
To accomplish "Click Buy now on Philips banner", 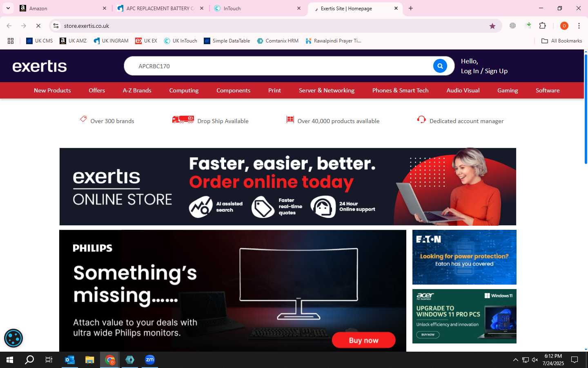I will point(363,340).
